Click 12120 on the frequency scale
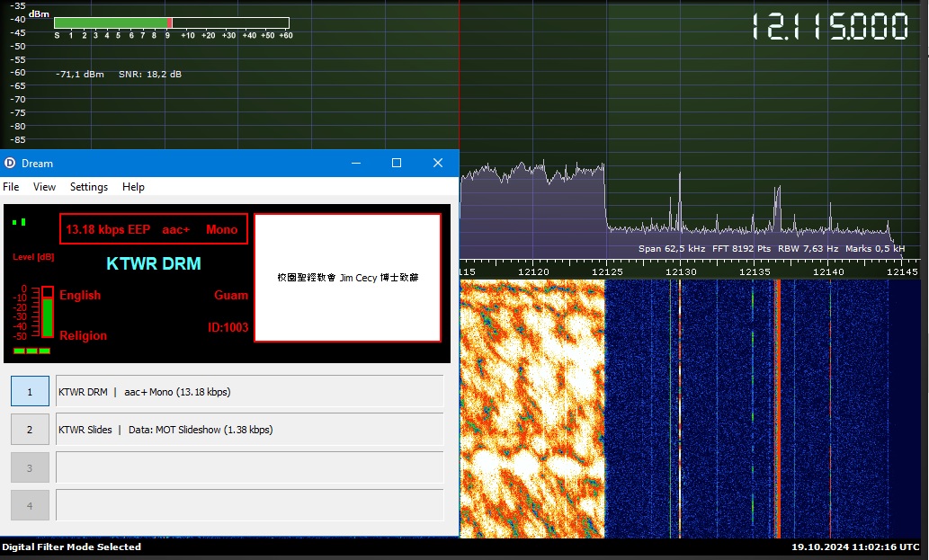The width and height of the screenshot is (929, 560). [533, 271]
